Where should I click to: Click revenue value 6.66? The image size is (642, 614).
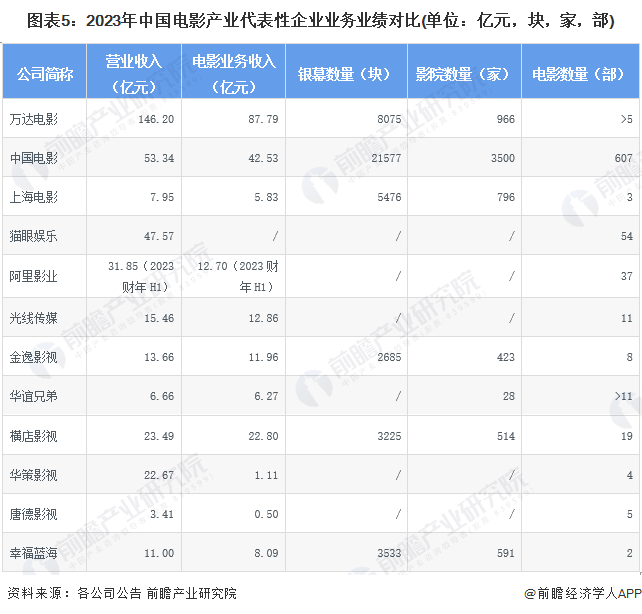[162, 396]
